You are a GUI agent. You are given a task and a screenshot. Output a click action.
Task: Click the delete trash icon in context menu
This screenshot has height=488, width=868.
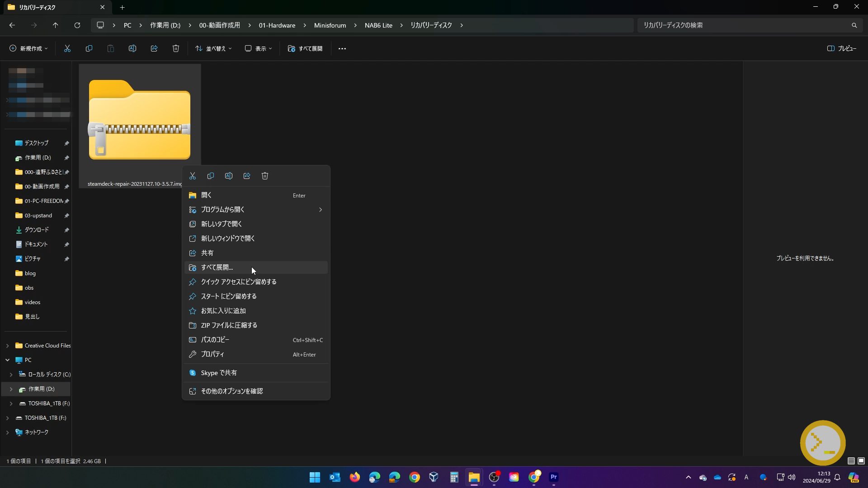click(265, 176)
